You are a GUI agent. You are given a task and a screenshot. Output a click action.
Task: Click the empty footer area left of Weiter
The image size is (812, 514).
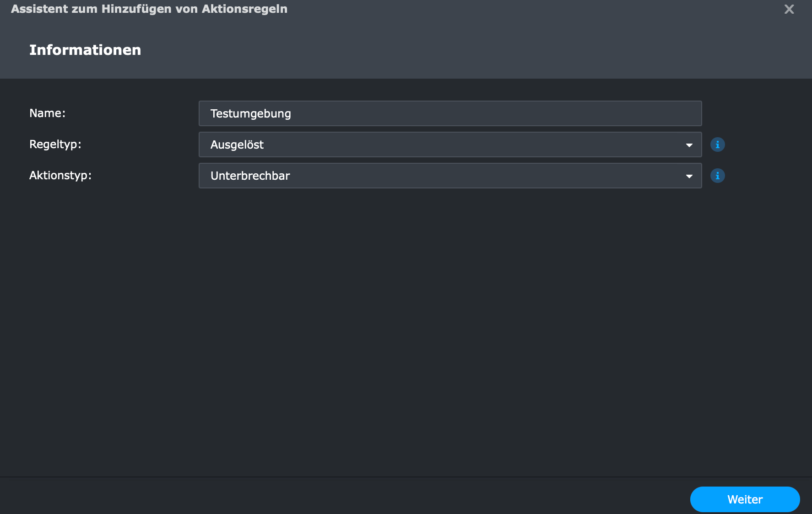coord(343,498)
